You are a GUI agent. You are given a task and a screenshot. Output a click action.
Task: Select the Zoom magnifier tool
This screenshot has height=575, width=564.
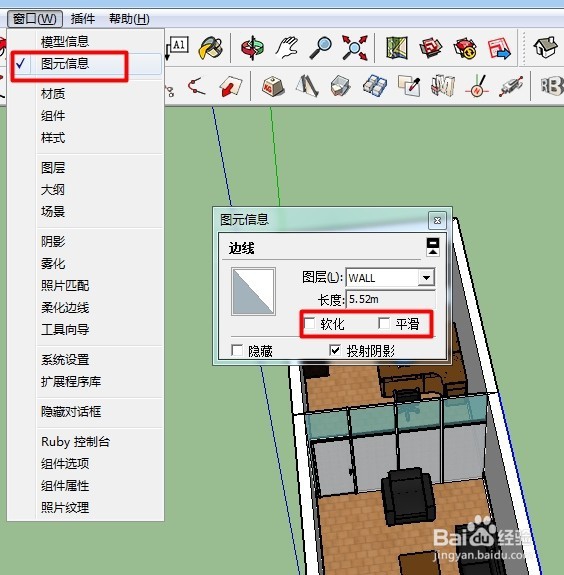tap(321, 48)
